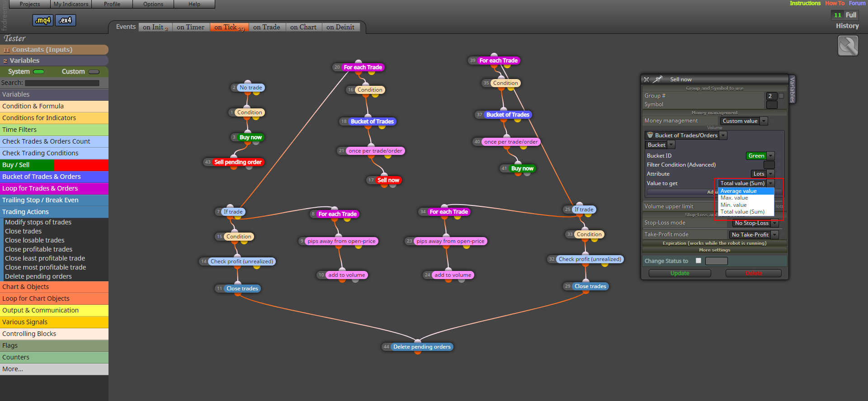Click the Full history button
Image resolution: width=868 pixels, height=401 pixels.
(x=845, y=15)
